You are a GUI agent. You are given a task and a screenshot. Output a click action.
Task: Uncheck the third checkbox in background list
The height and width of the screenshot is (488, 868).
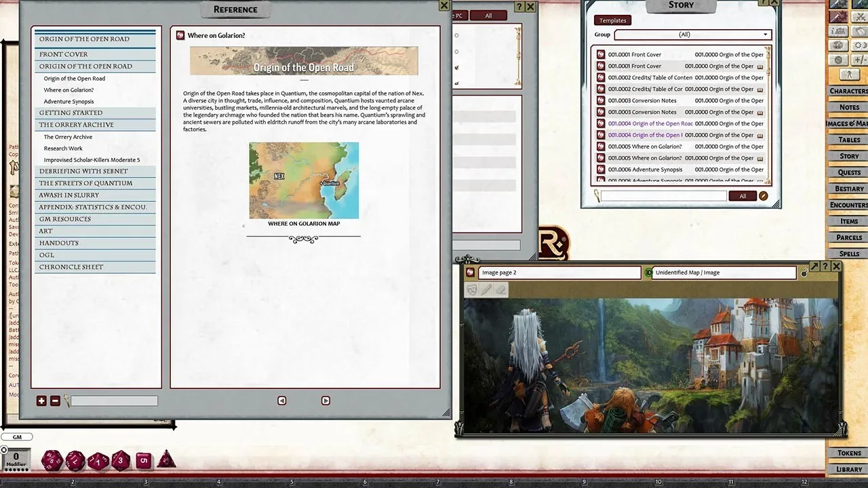[456, 67]
